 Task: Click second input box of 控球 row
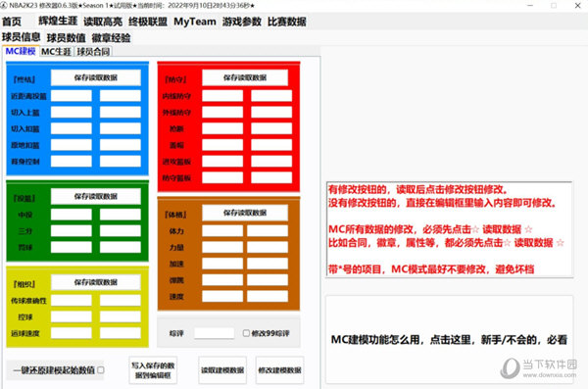[120, 316]
